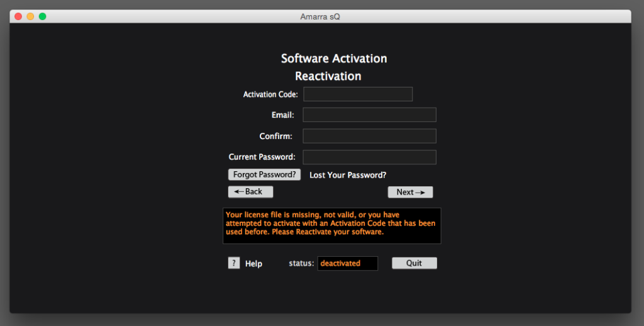Focus the Activation Code field
The height and width of the screenshot is (326, 644).
tap(358, 94)
